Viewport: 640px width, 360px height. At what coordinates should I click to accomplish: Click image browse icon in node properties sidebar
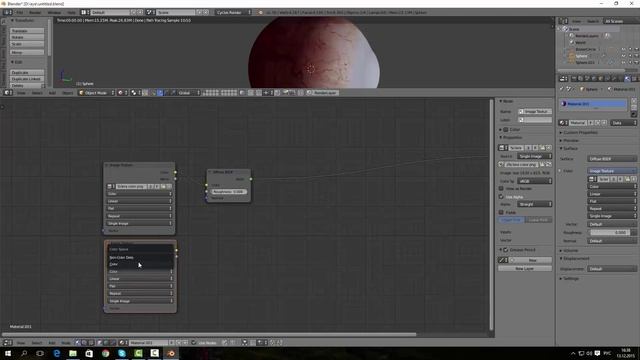pos(502,148)
